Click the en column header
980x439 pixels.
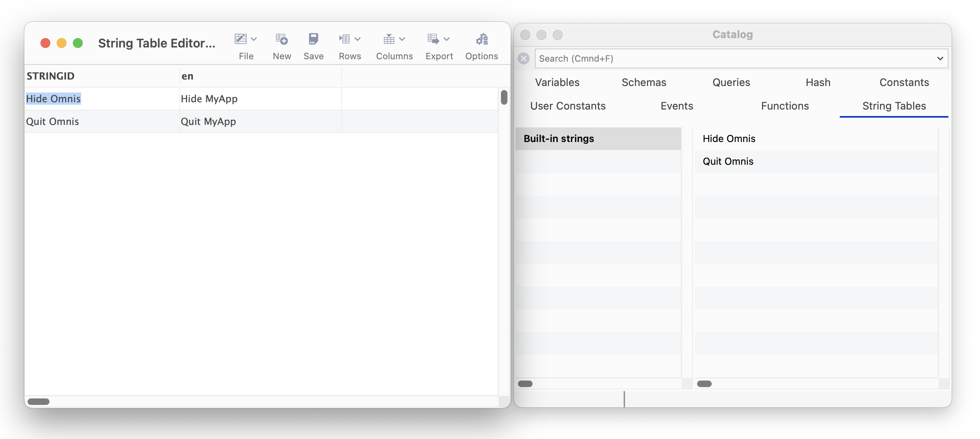pos(261,76)
